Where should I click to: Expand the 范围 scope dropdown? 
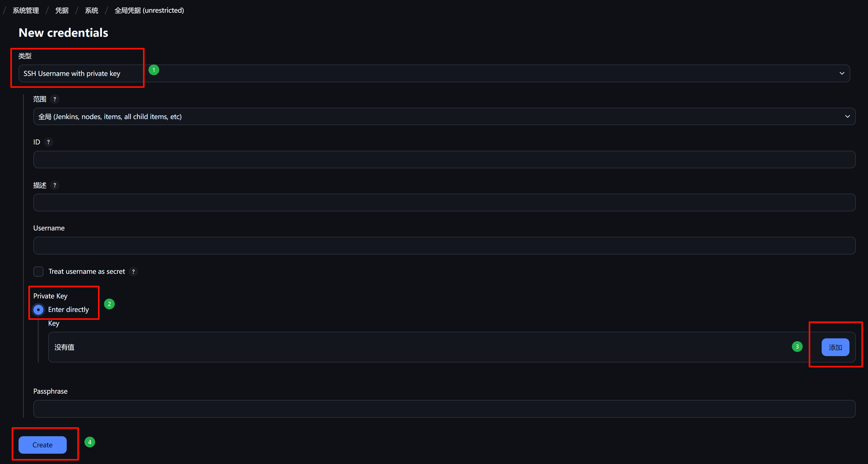[x=444, y=116]
